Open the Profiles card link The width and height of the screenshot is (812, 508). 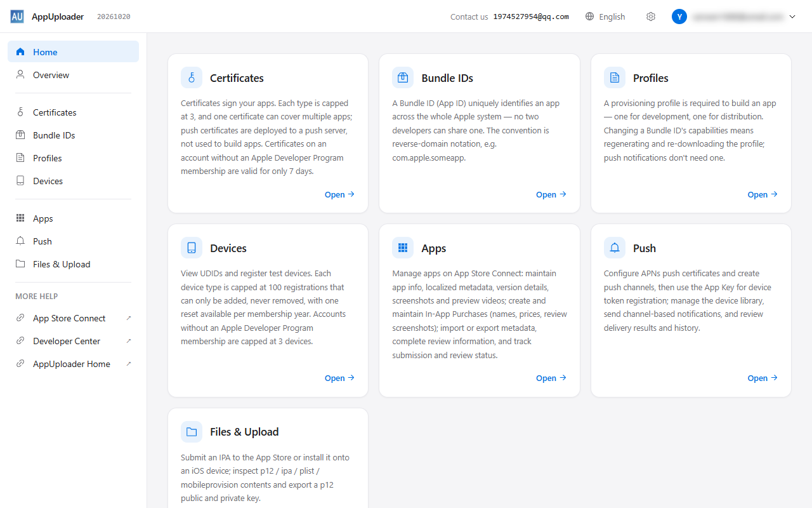[763, 195]
